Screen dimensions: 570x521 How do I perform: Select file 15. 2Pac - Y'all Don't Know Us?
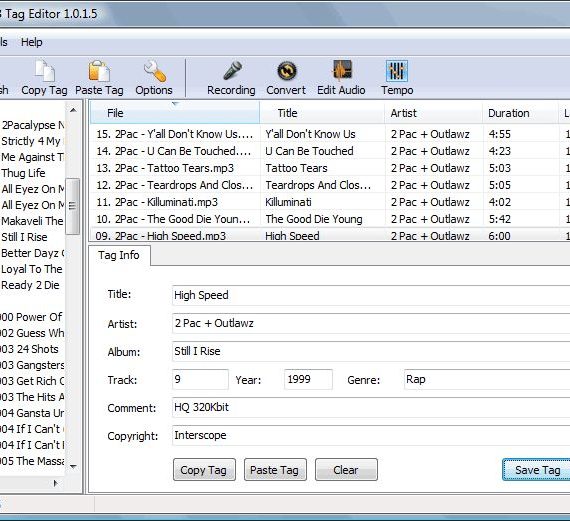[x=175, y=134]
